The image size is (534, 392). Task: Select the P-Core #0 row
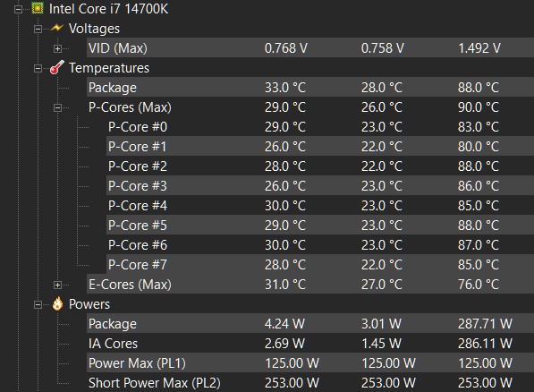(320, 127)
